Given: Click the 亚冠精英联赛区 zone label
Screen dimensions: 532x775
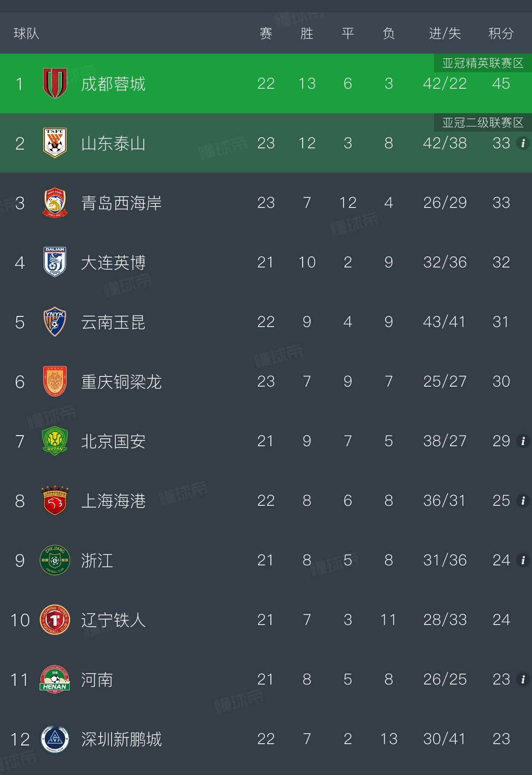Looking at the screenshot, I should pyautogui.click(x=483, y=63).
